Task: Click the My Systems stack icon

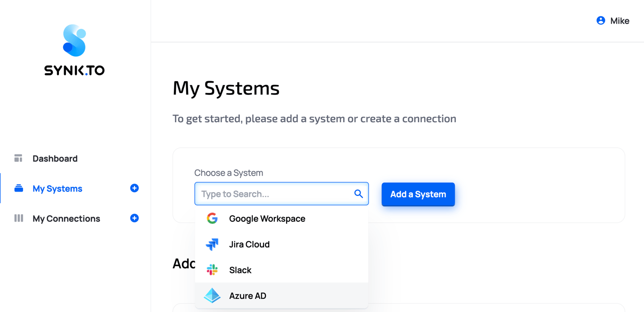Action: [18, 188]
